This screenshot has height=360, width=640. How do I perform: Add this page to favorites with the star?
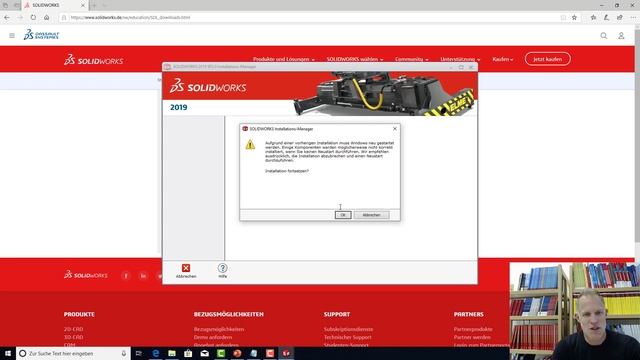pyautogui.click(x=574, y=18)
